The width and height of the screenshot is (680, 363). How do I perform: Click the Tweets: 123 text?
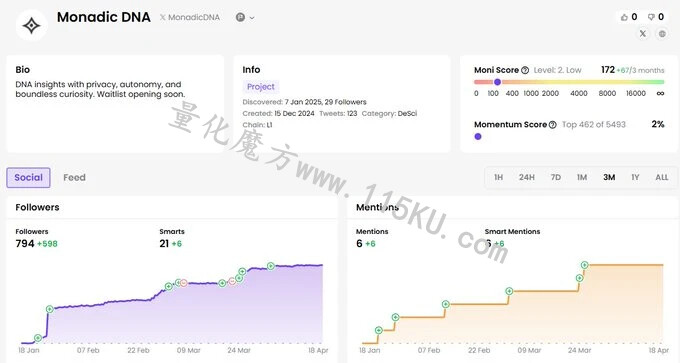(338, 114)
